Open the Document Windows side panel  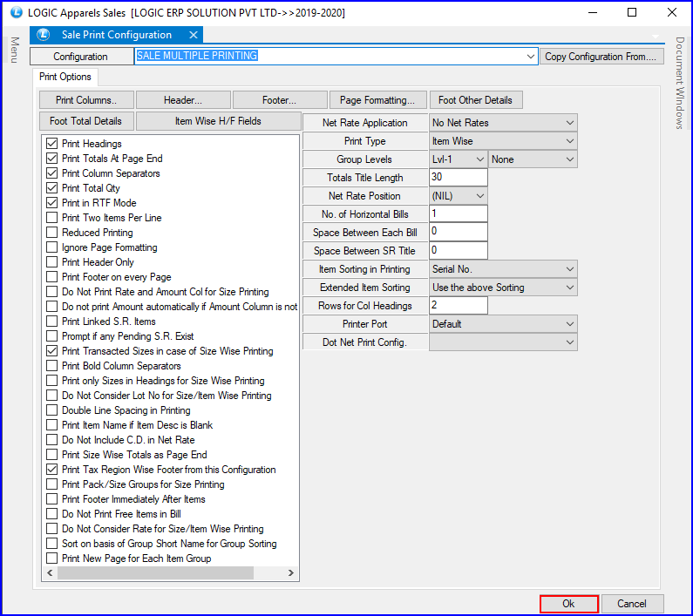coord(679,83)
